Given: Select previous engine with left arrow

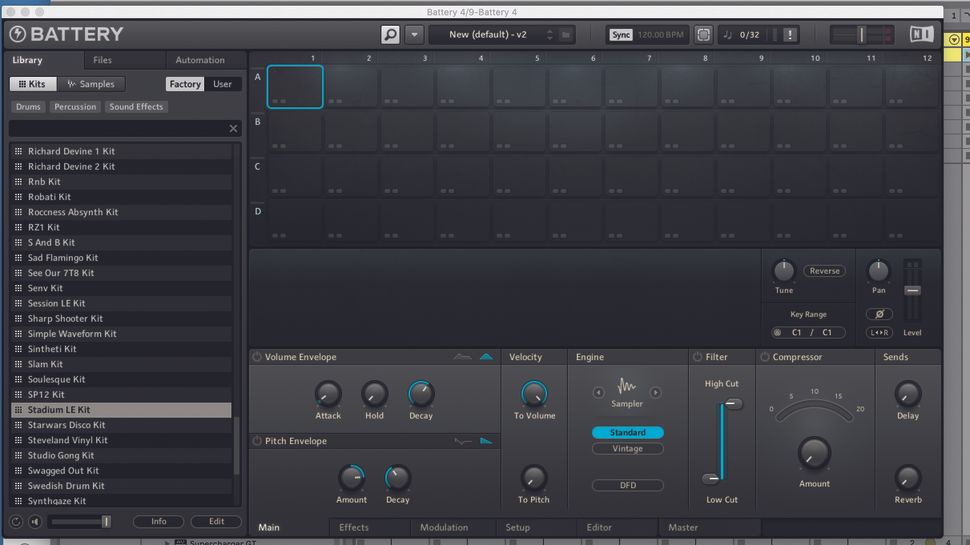Looking at the screenshot, I should pyautogui.click(x=598, y=392).
